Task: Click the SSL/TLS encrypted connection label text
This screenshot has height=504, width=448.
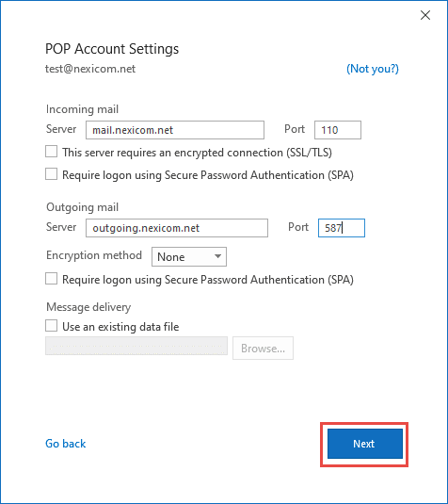Action: 198,153
